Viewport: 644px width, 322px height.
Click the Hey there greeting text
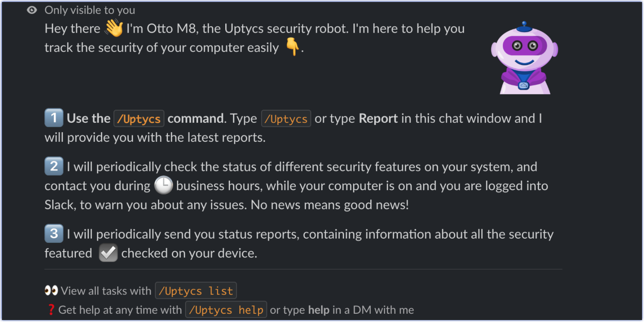point(72,29)
